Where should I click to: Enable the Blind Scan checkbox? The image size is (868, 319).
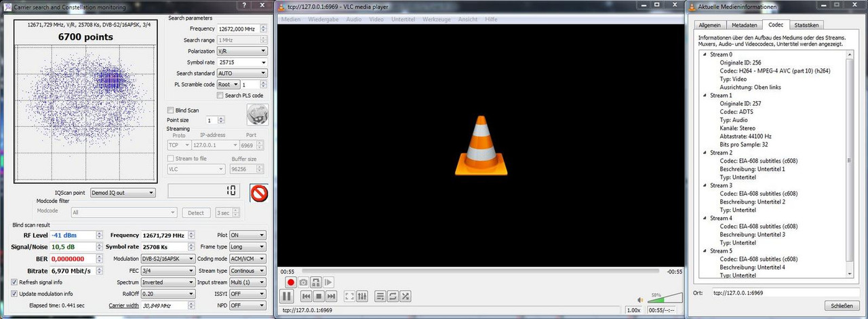tap(170, 110)
